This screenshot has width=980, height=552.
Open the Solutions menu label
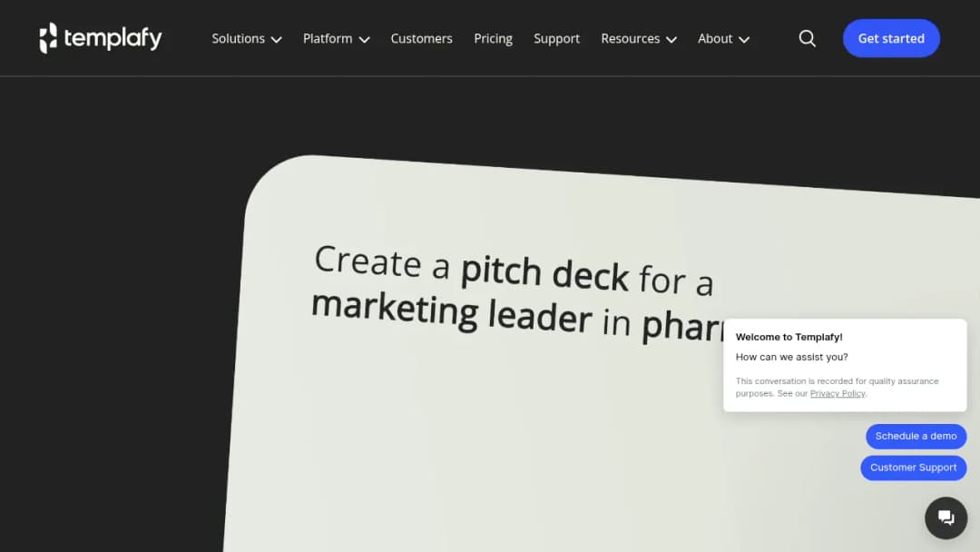tap(238, 39)
